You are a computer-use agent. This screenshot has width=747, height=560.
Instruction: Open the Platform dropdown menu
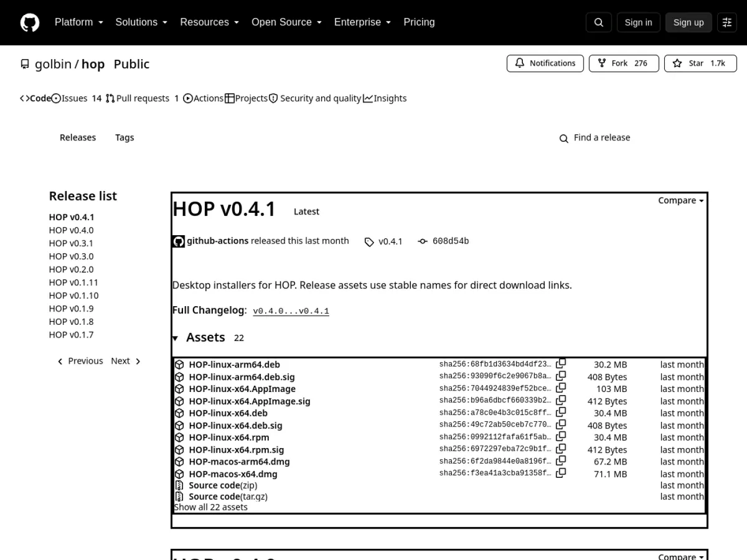(x=78, y=22)
